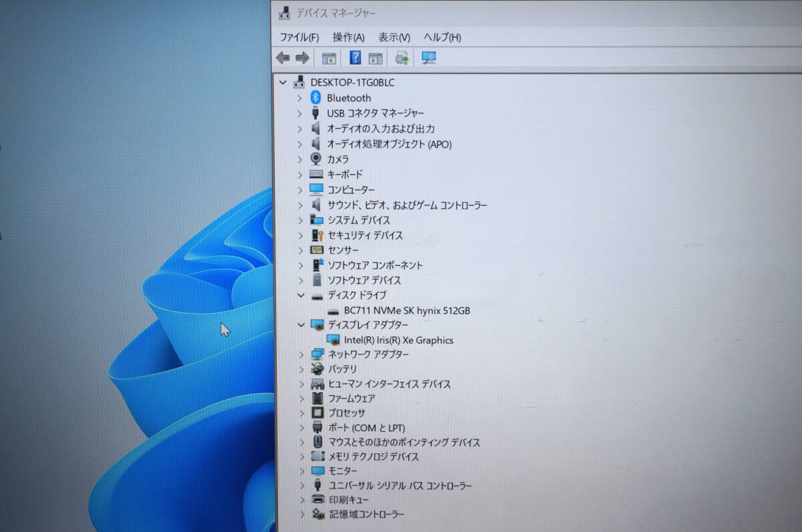Click the system devices icon beside システム デバイス
Screen dimensions: 802x532
tap(317, 220)
